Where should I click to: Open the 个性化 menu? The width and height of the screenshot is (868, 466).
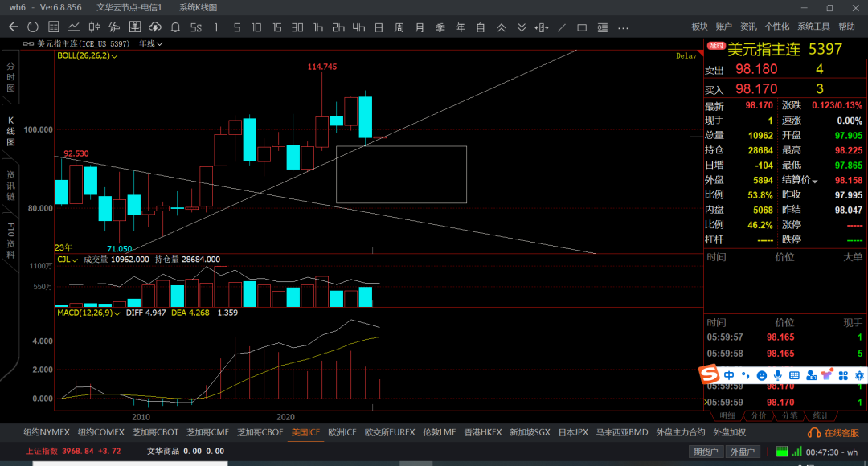tap(776, 27)
